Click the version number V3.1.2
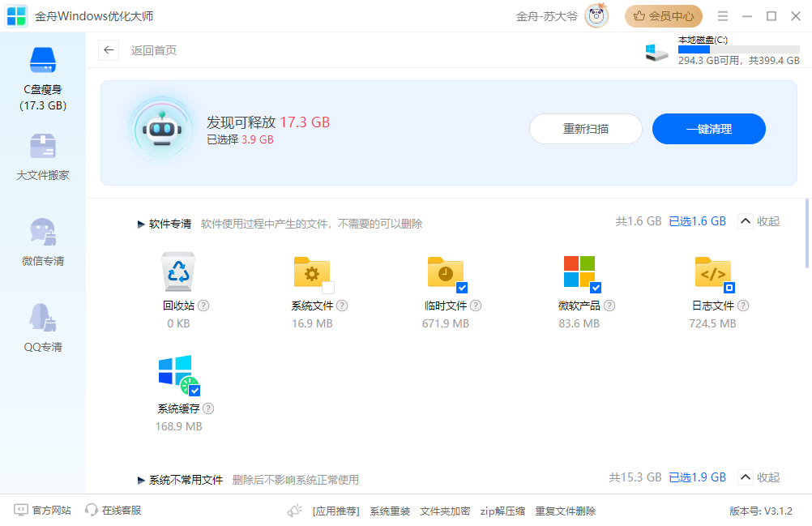This screenshot has height=526, width=812. click(761, 511)
